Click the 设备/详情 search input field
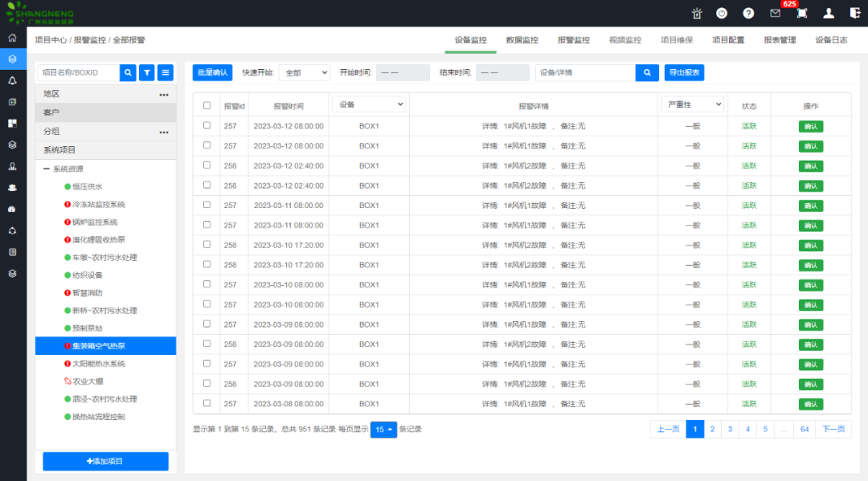The width and height of the screenshot is (868, 481). (x=585, y=73)
